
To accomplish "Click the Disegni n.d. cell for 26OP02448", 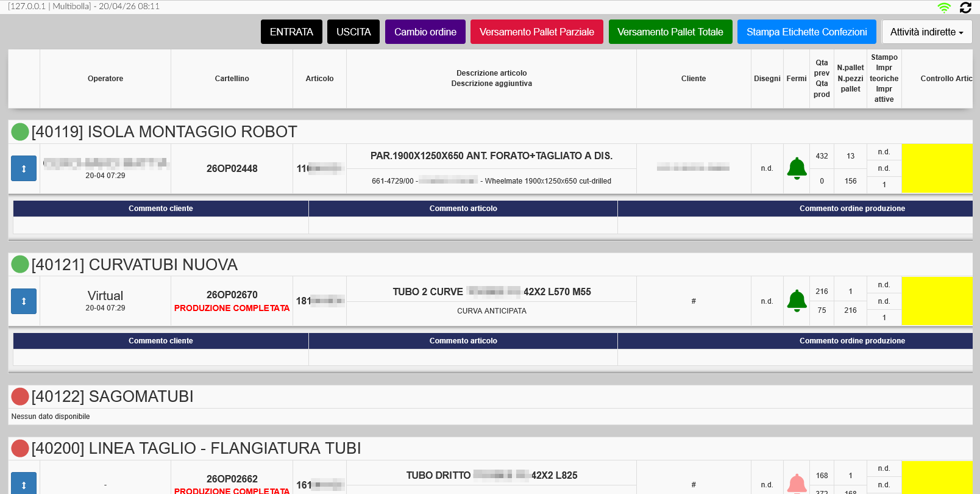I will click(x=767, y=168).
